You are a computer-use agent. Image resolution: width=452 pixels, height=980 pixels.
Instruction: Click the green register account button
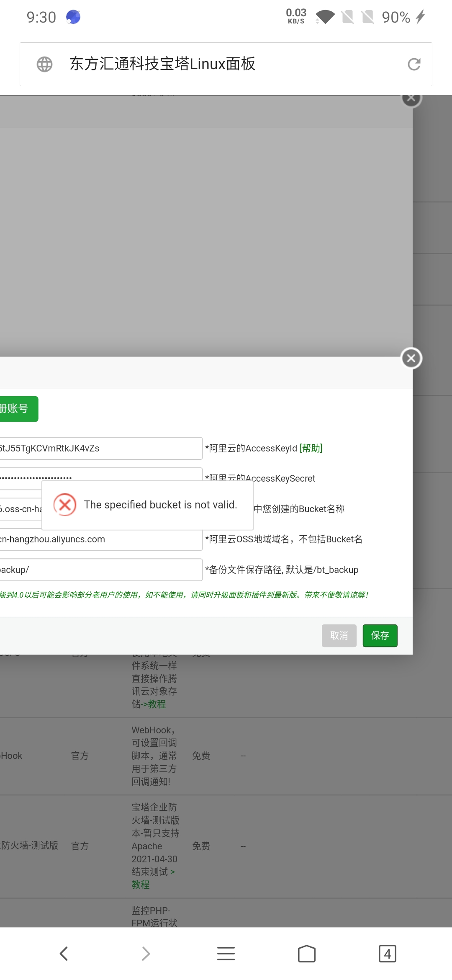pos(19,409)
